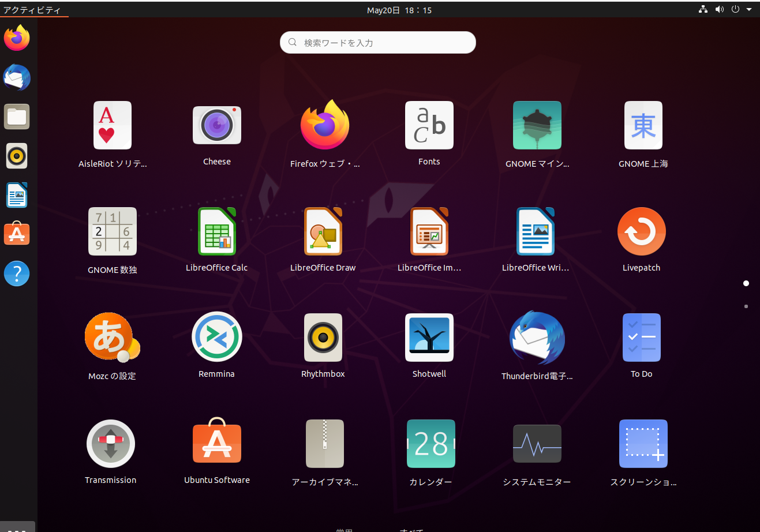Open the clock and calendar menu in the top bar
This screenshot has height=532, width=760.
point(399,10)
